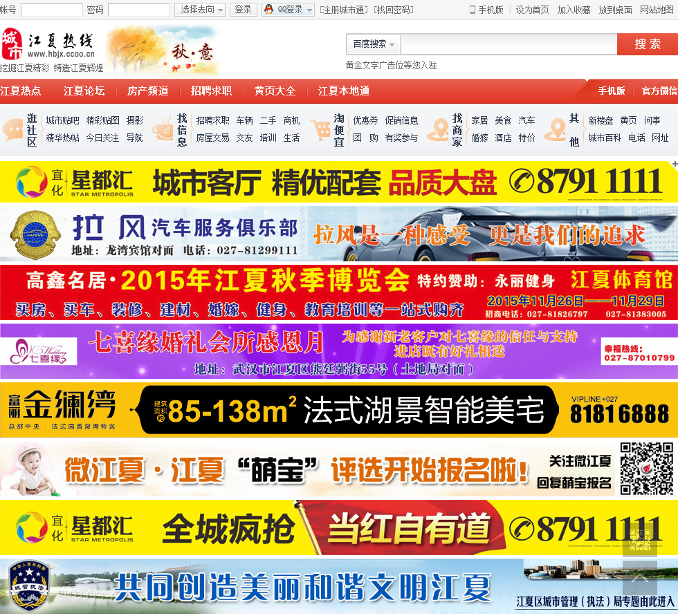Expand the QQ登录 dropdown arrow
The width and height of the screenshot is (678, 616).
(x=310, y=10)
